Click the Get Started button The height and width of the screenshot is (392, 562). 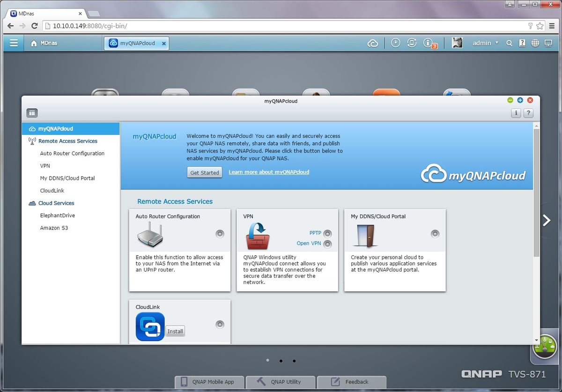tap(205, 172)
